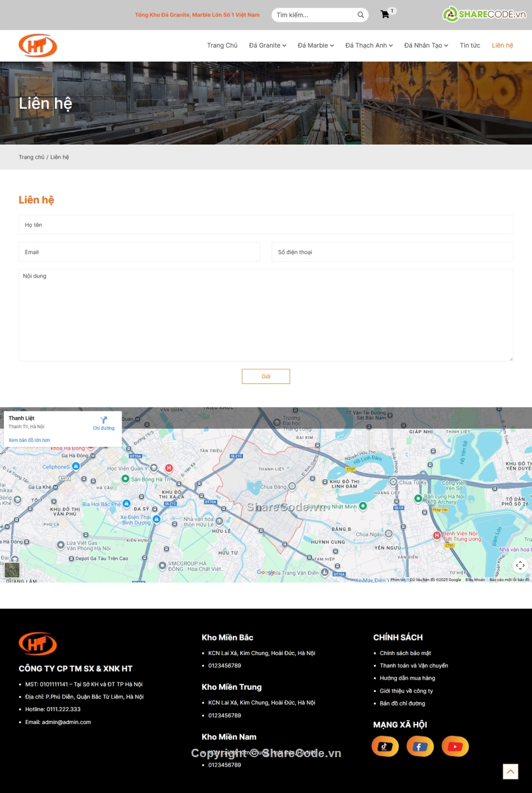Open the shopping cart icon

385,15
